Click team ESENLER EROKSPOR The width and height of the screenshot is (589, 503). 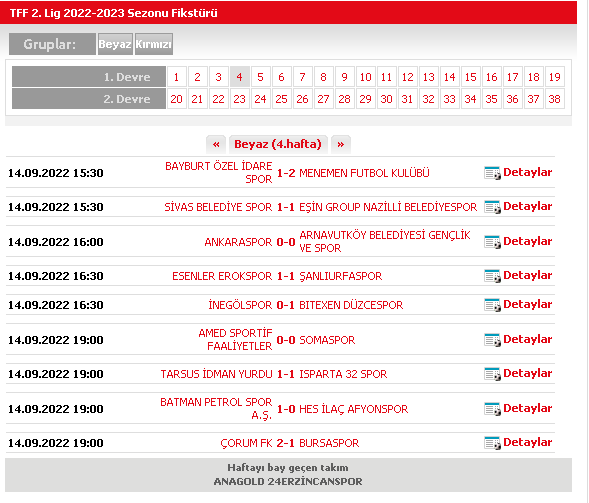[222, 276]
